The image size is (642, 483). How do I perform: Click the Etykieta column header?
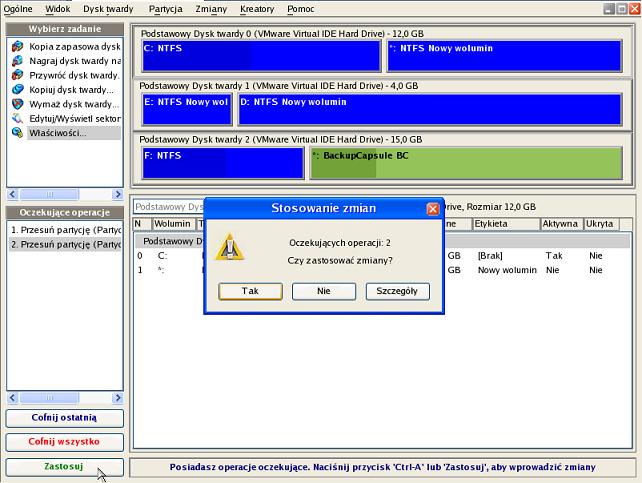pos(506,224)
